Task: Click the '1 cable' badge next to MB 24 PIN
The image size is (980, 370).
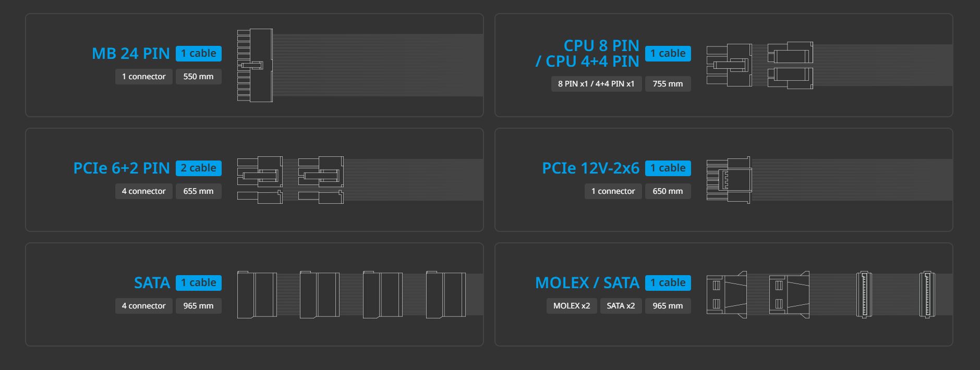Action: pyautogui.click(x=199, y=54)
